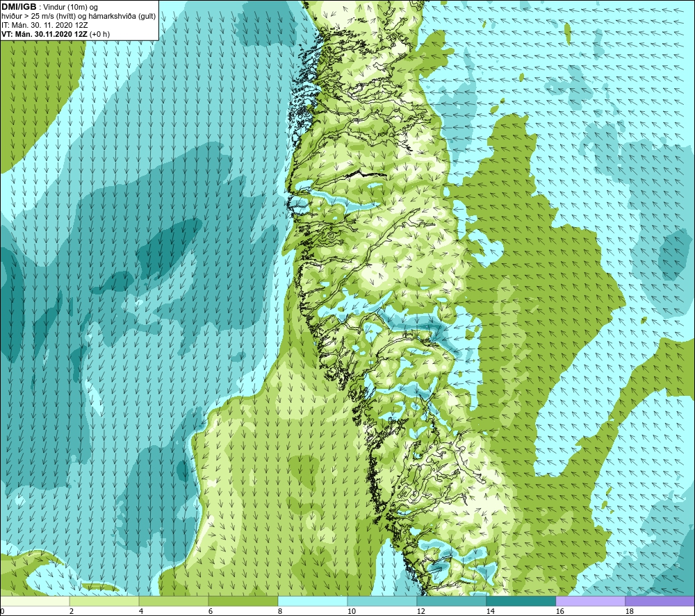
Task: Click the 16–18 m/s light purple legend swatch
Action: coord(590,601)
